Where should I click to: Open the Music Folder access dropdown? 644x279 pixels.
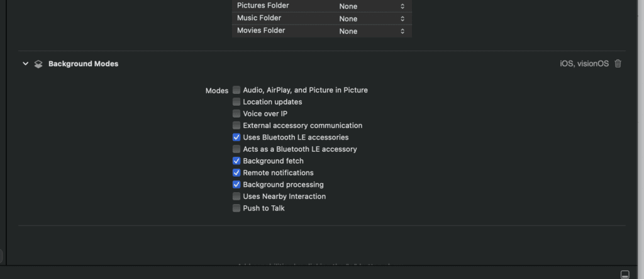tap(373, 18)
